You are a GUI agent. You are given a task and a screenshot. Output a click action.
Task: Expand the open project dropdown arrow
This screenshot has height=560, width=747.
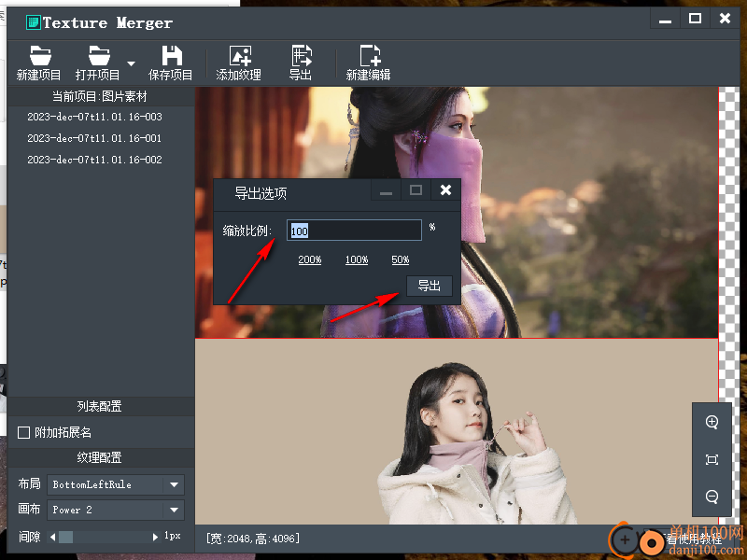[131, 63]
